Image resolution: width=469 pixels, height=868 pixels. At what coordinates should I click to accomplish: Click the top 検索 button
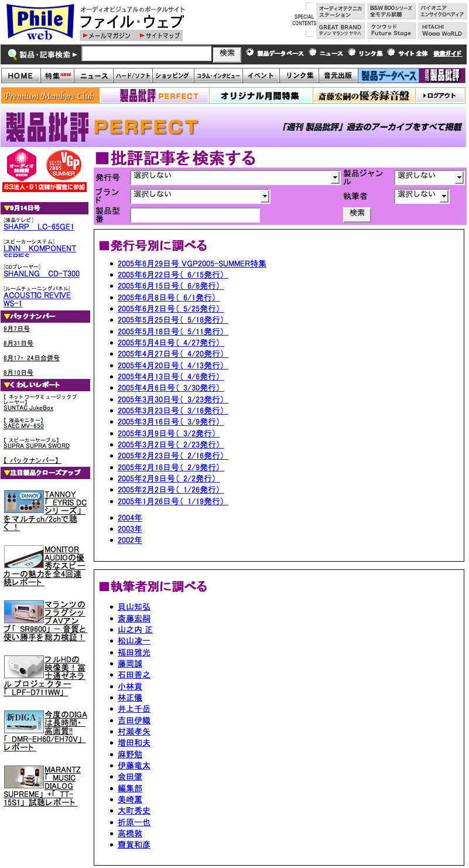click(227, 54)
